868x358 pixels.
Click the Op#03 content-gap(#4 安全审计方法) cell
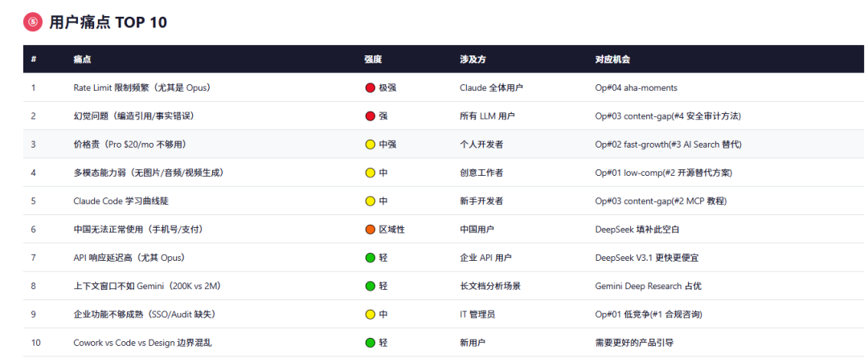click(x=668, y=116)
